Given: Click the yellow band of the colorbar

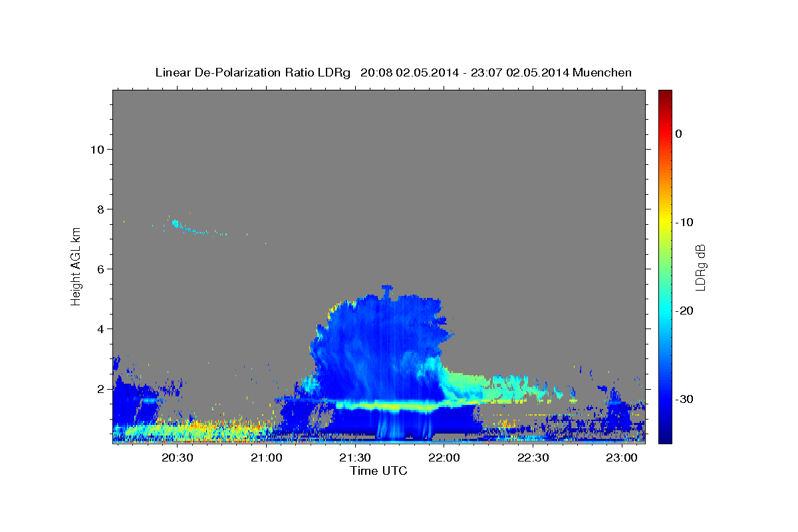Looking at the screenshot, I should tap(665, 219).
